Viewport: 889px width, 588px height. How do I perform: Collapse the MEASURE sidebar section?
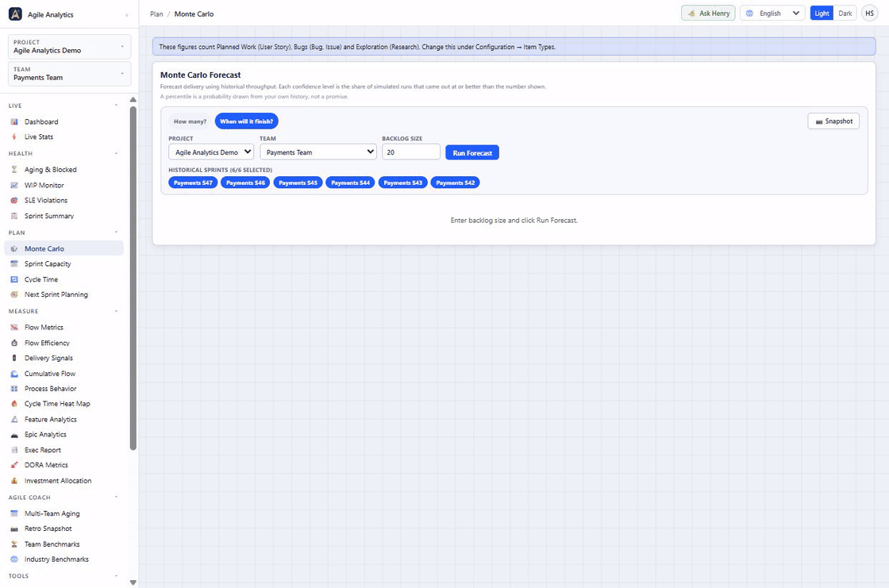[x=116, y=311]
